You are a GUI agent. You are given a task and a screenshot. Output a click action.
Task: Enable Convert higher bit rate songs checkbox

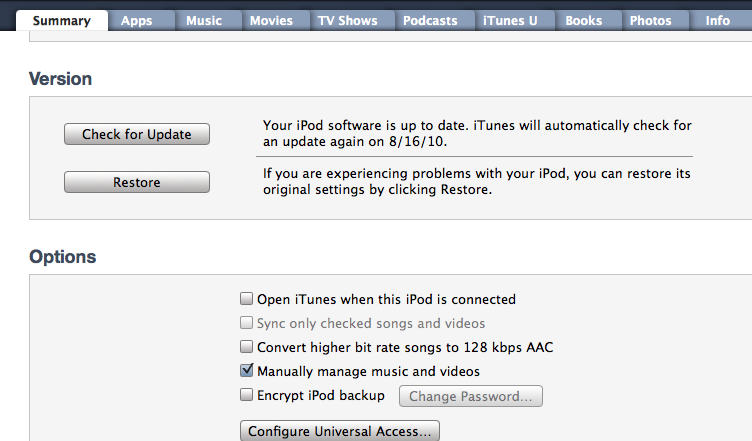[x=247, y=347]
